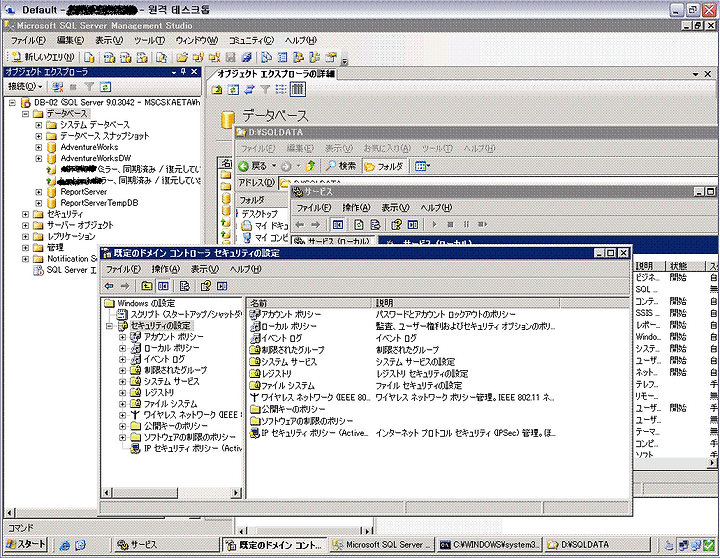Click the list view icon in Object Explorer details
This screenshot has height=558, width=720.
[281, 89]
